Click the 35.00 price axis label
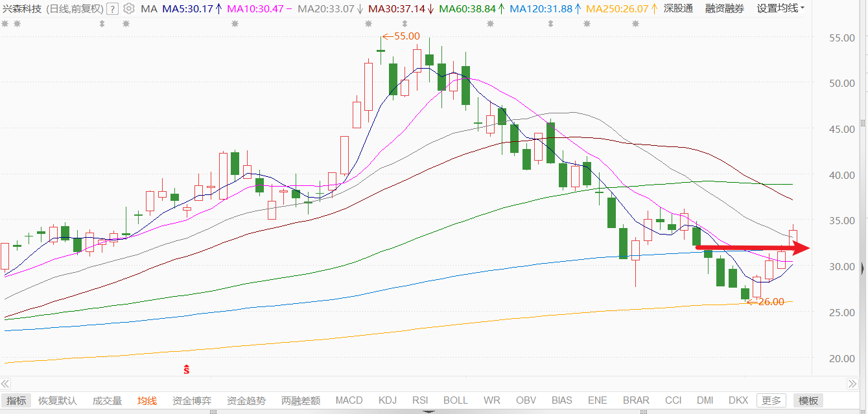The width and height of the screenshot is (868, 414). pos(841,221)
